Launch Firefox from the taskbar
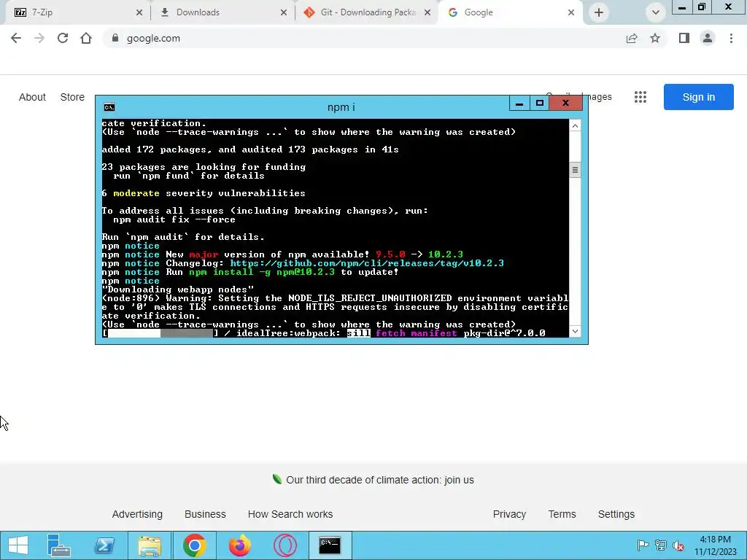Screen dimensions: 747x560 [239, 545]
